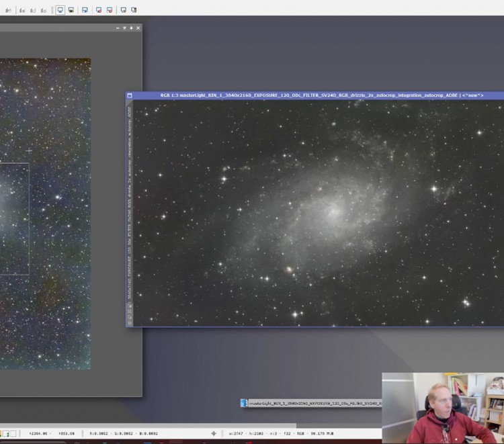Click the masterLight image title bar text

[321, 95]
